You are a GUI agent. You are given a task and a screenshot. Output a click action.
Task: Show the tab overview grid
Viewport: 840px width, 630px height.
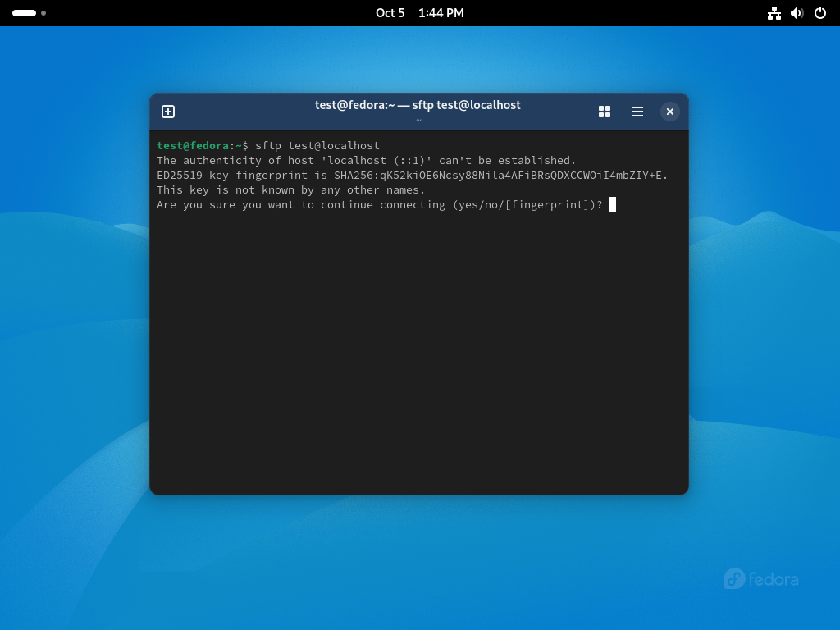(x=605, y=112)
